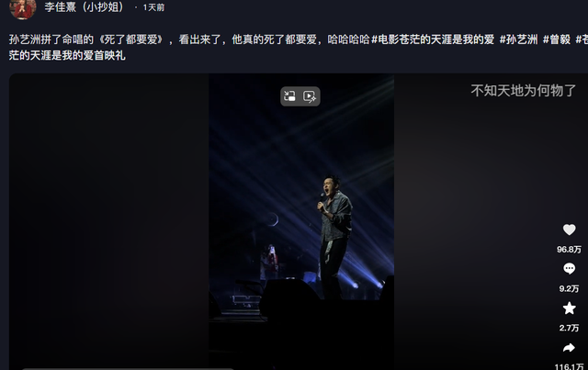Click the 116.1万 share count
This screenshot has width=588, height=370.
coord(569,366)
